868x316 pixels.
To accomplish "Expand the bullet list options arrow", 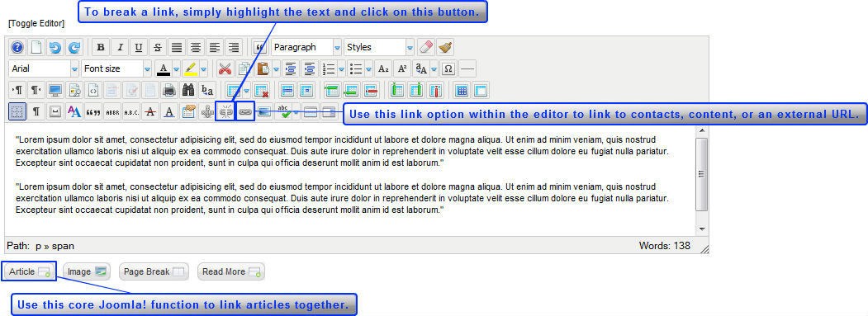I will (368, 69).
